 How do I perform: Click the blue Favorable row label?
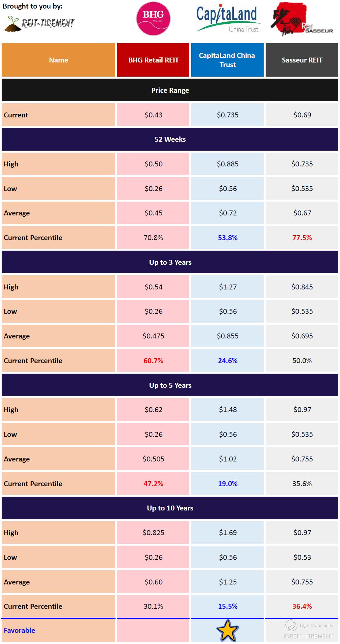click(x=19, y=631)
